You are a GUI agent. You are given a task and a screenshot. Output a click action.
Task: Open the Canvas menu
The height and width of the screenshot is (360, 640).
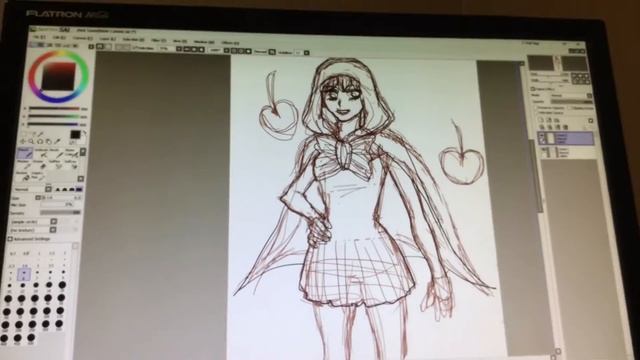pos(83,38)
